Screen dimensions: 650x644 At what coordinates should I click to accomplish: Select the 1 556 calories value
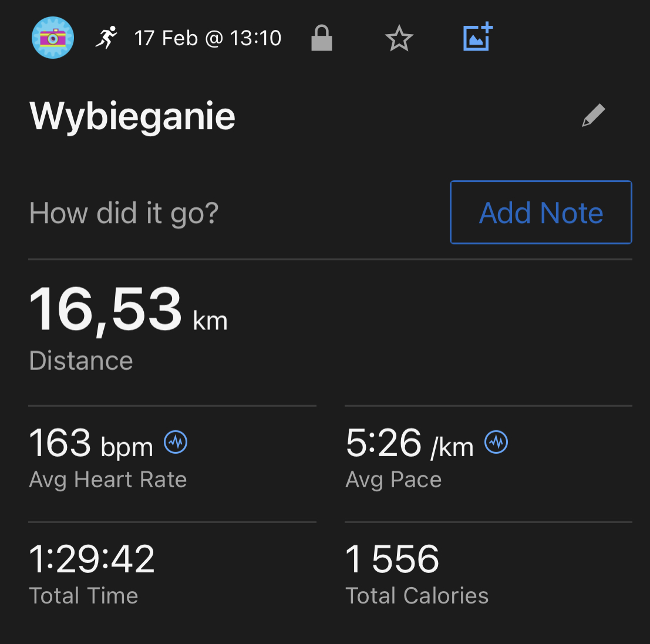392,559
